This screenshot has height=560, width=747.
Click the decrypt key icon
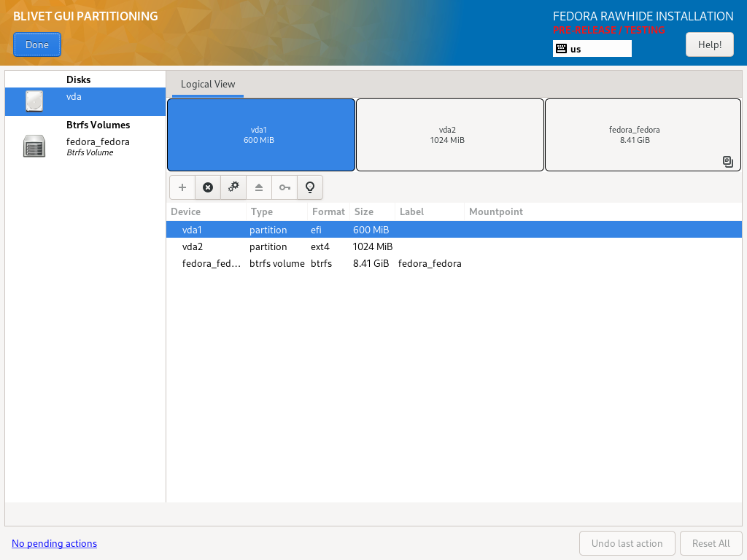point(285,187)
